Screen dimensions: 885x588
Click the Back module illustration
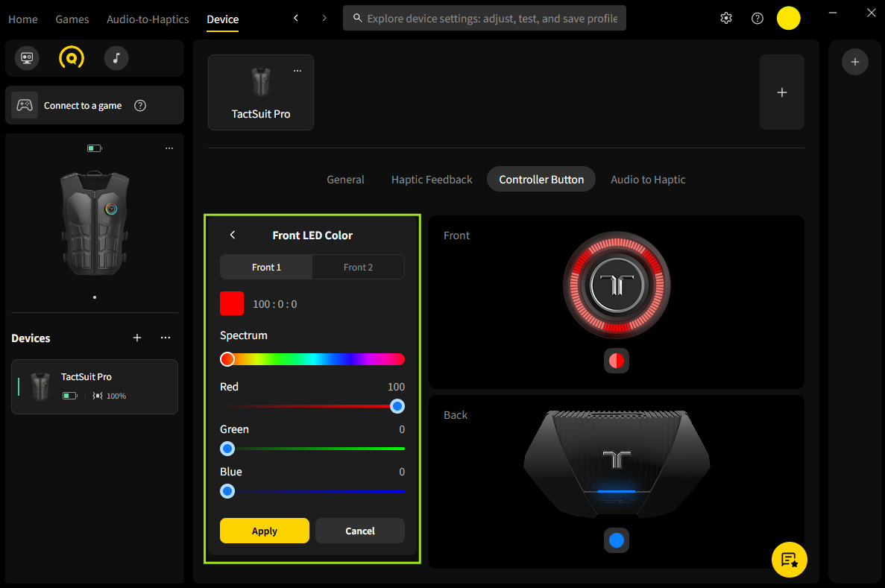tap(617, 464)
